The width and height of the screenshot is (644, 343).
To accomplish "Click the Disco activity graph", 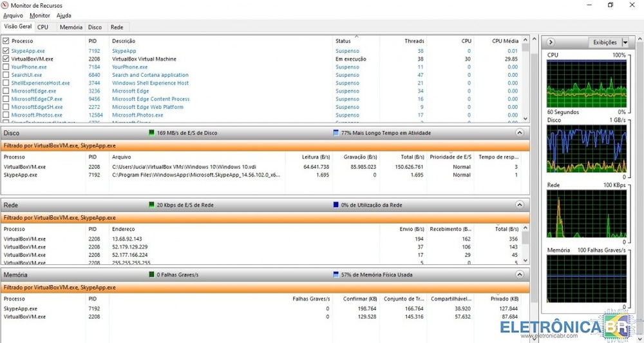I will (586, 149).
